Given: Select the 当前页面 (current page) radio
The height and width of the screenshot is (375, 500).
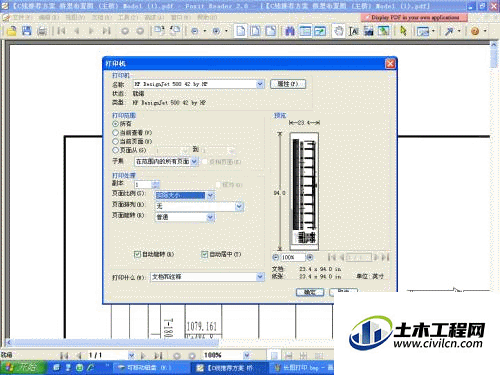Looking at the screenshot, I should [x=116, y=141].
